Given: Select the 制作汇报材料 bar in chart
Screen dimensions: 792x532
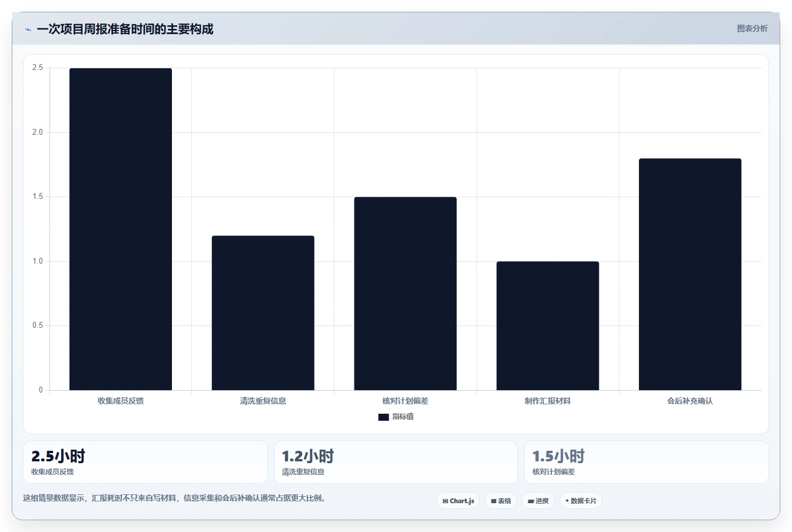Looking at the screenshot, I should [548, 325].
